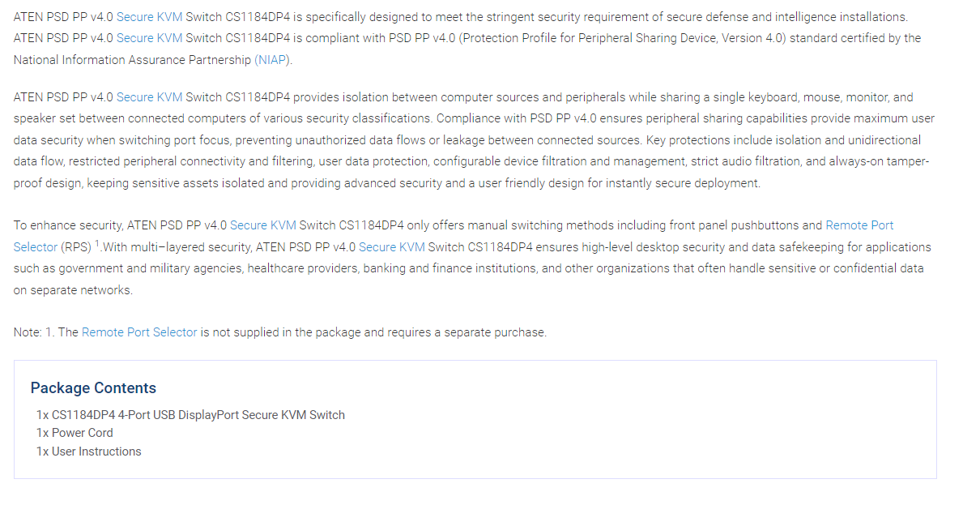
Task: Click the superscript footnote 1 after (RPS)
Action: pos(97,244)
